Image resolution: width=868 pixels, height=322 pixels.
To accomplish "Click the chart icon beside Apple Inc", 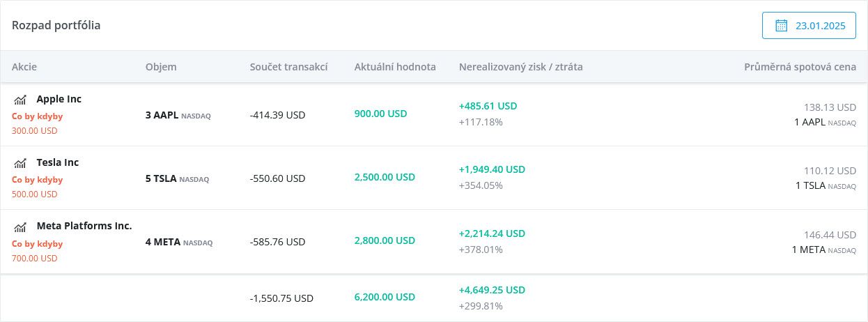I will (20, 100).
